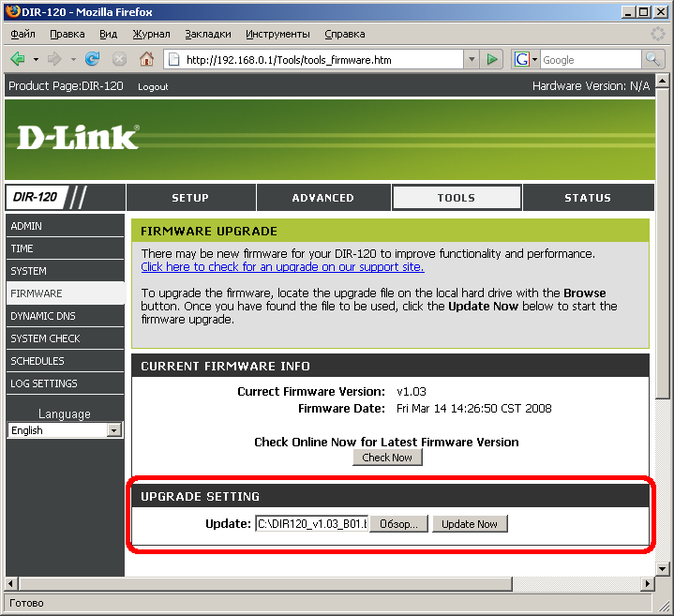This screenshot has width=674, height=616.
Task: Click the vertical scrollbar down arrow
Action: click(x=663, y=569)
